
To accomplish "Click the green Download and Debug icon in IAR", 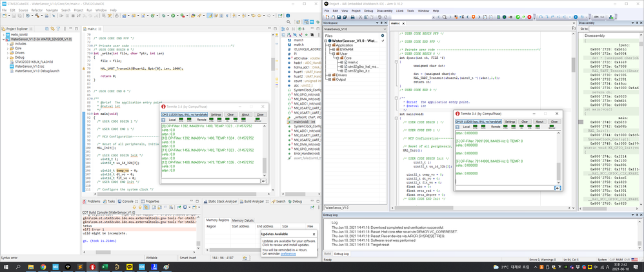I will [x=518, y=17].
